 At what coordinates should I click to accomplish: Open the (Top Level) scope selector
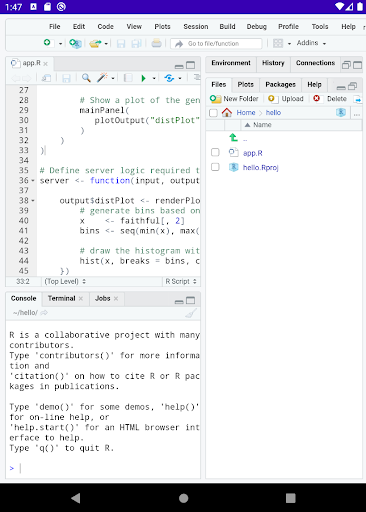[65, 281]
